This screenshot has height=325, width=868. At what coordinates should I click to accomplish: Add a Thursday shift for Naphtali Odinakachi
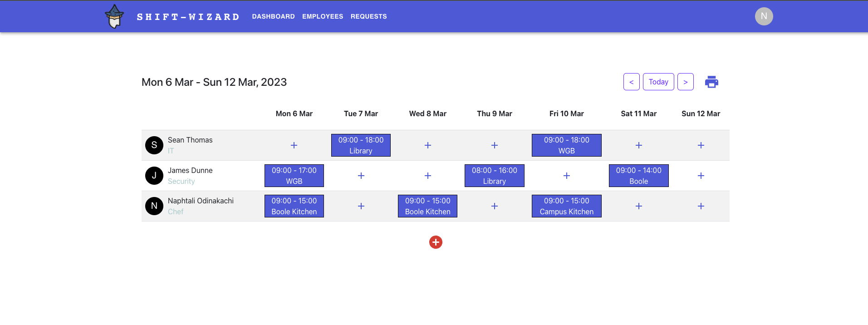click(x=494, y=206)
